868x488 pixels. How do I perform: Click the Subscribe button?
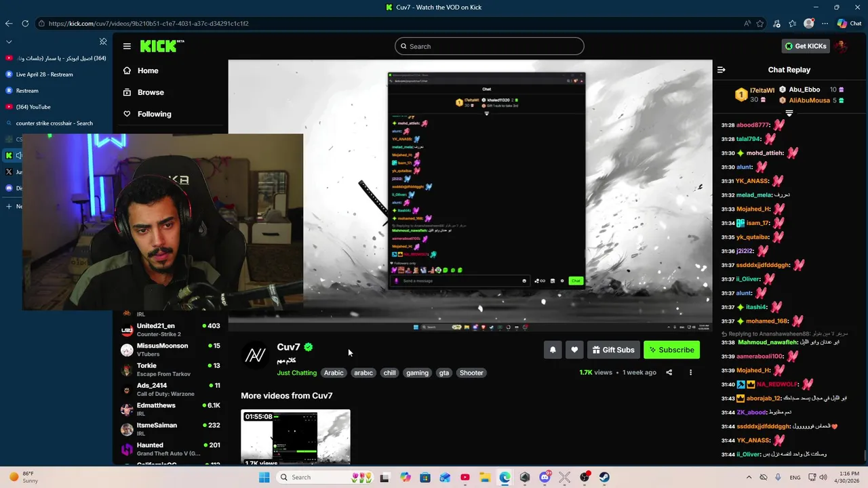tap(671, 350)
